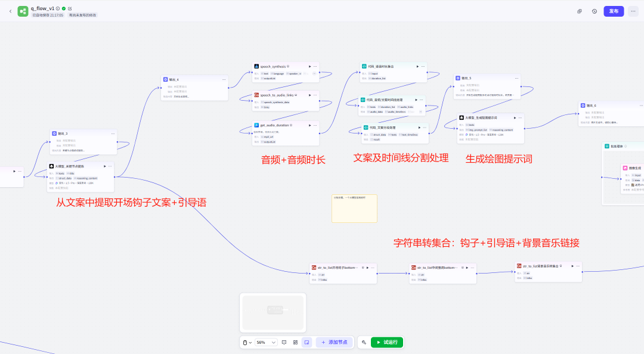Click the 大模型_关键节点提炼 model icon

51,166
